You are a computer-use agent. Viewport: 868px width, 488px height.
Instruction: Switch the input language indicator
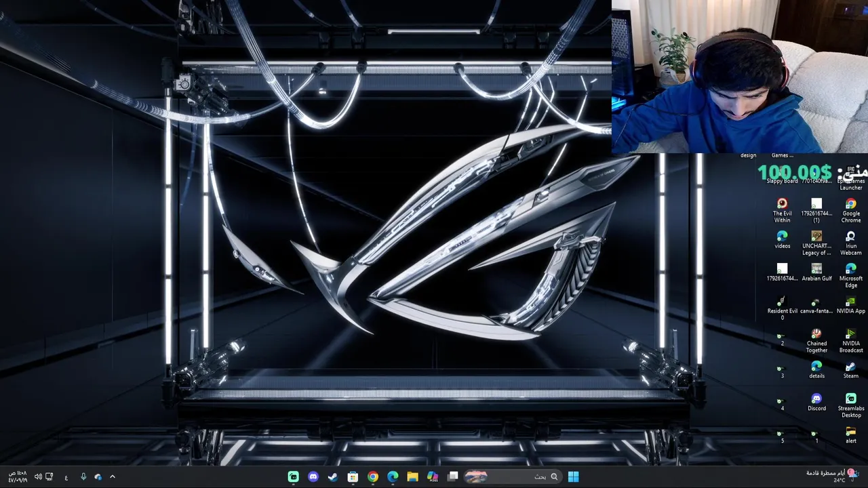[66, 477]
